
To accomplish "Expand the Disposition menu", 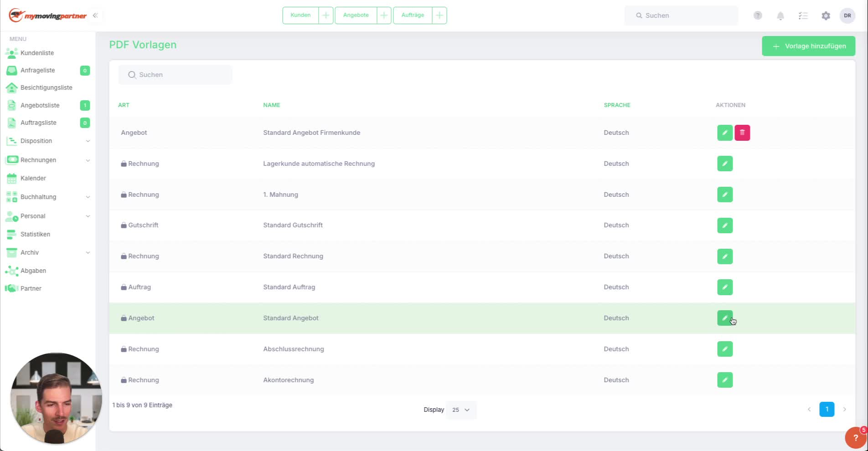I will [x=48, y=141].
